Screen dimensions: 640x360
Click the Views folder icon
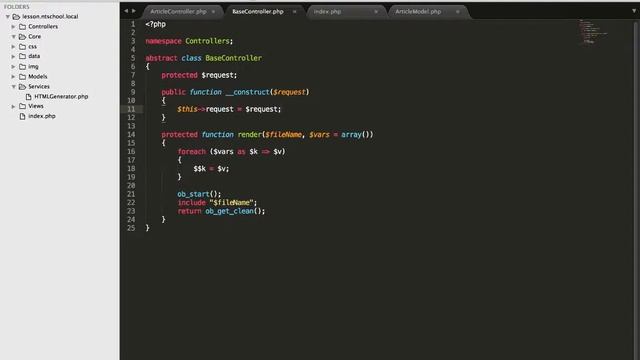click(x=22, y=106)
